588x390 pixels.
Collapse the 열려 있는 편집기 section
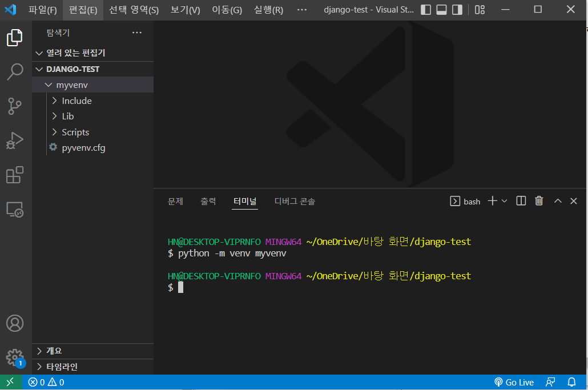point(92,53)
